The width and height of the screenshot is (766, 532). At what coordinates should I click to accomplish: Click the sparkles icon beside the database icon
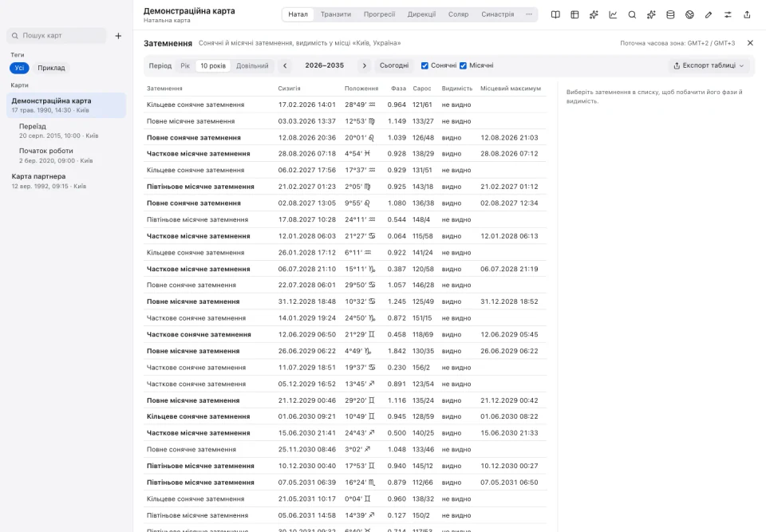point(651,14)
